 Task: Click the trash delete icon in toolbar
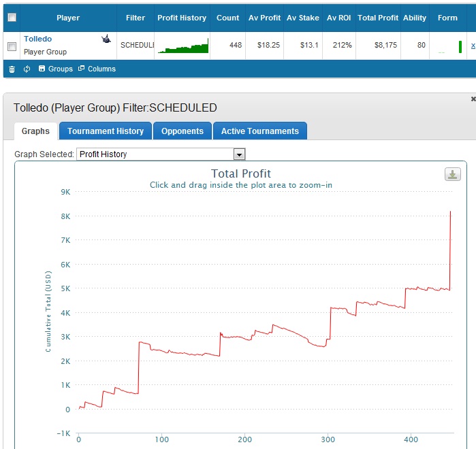point(12,69)
